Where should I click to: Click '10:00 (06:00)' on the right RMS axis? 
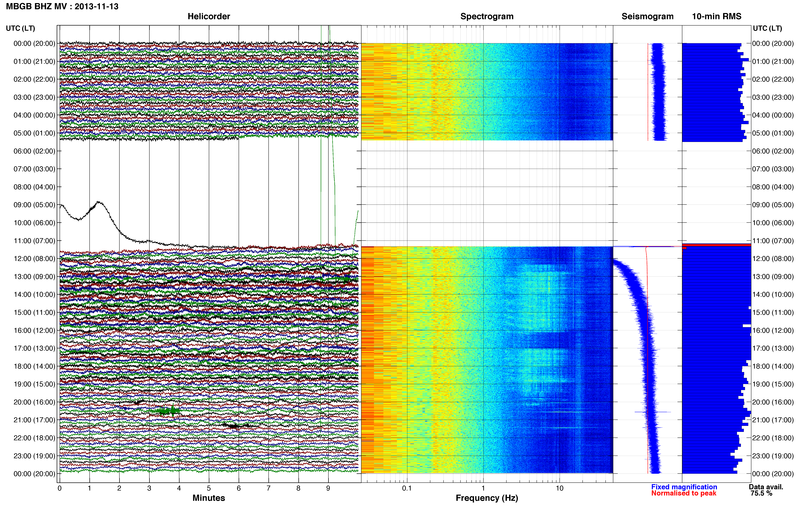773,223
